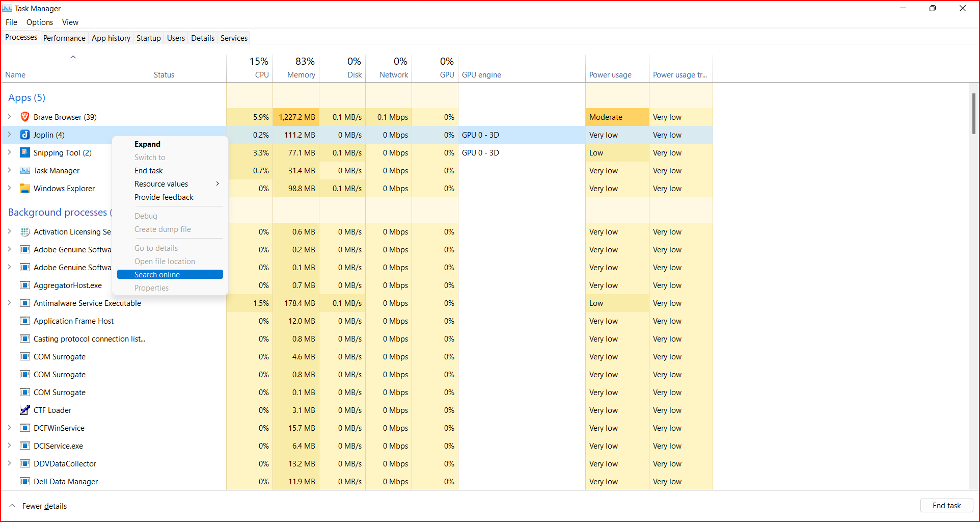Expand the DDVDataCollector process group
This screenshot has width=980, height=522.
point(9,463)
